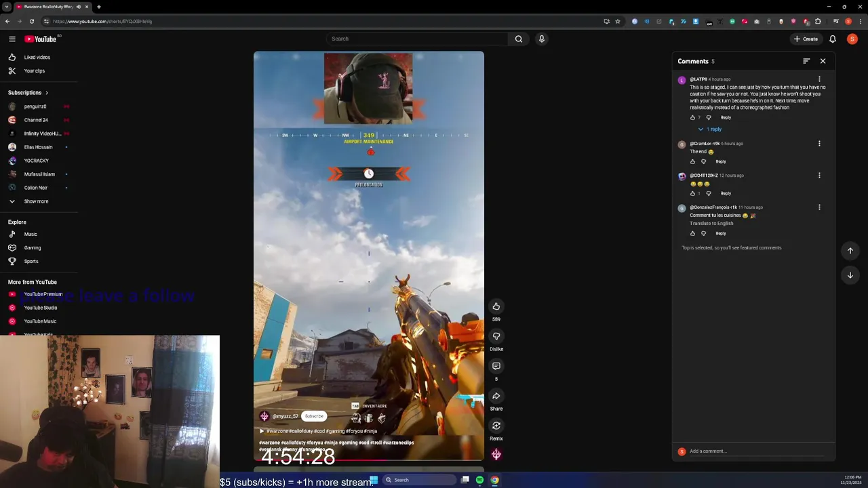This screenshot has height=488, width=868.
Task: Reload the page
Action: pos(31,21)
